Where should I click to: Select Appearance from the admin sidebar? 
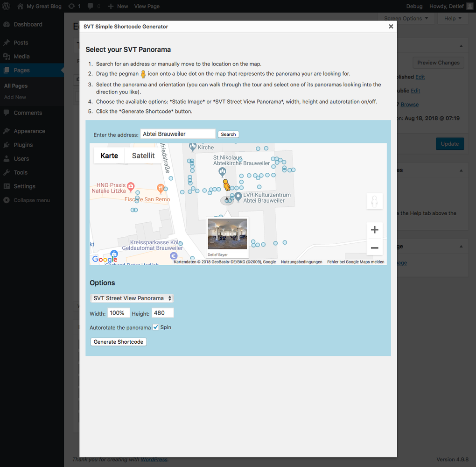click(x=29, y=131)
